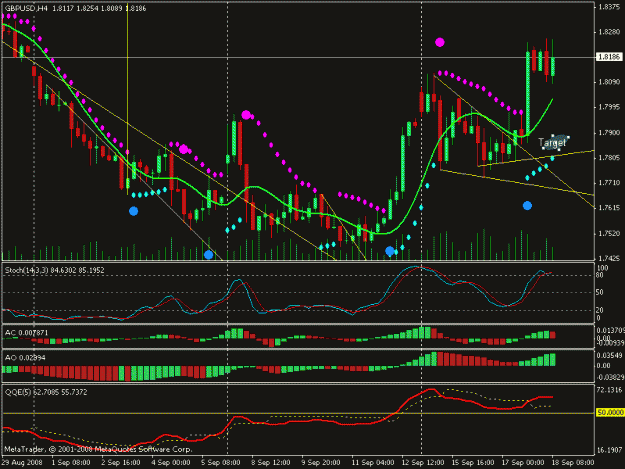625x469 pixels.
Task: Click the '12 Sep 12:00' time label
Action: pyautogui.click(x=423, y=463)
